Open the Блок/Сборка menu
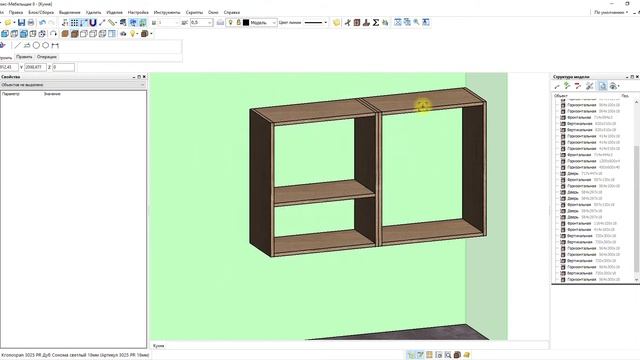 [41, 13]
